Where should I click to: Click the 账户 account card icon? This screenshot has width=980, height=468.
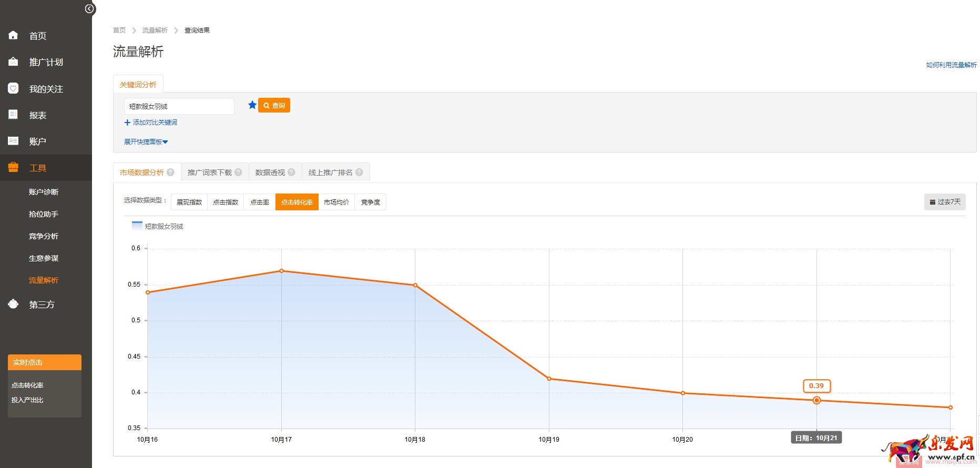click(x=13, y=141)
